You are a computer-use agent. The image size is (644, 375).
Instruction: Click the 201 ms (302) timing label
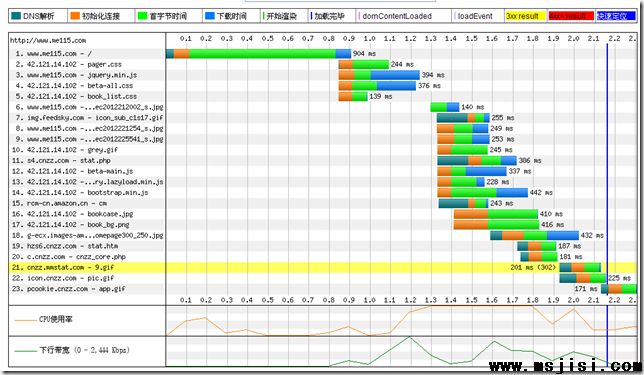[533, 267]
